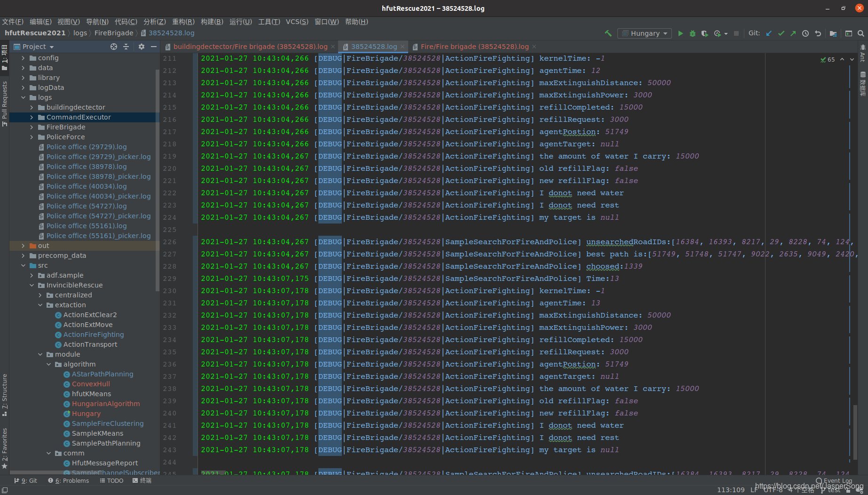
Task: Open Police office (29729).log file
Action: tap(87, 147)
